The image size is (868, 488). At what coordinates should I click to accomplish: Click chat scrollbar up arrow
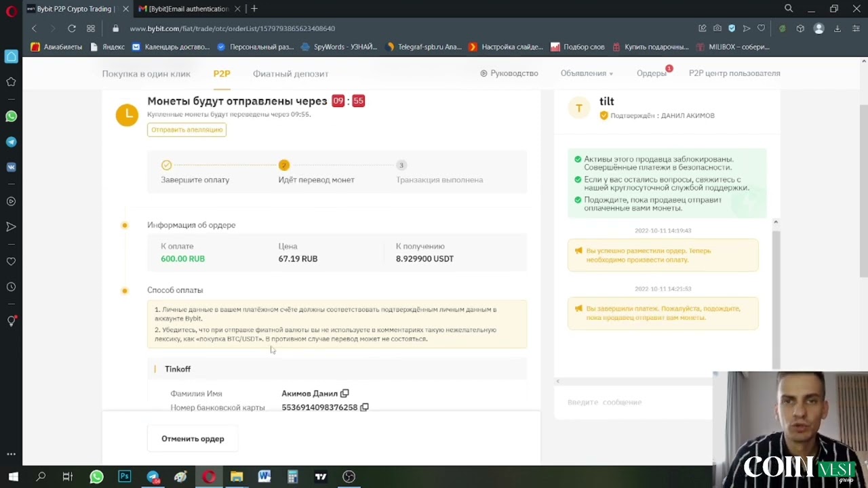(776, 222)
